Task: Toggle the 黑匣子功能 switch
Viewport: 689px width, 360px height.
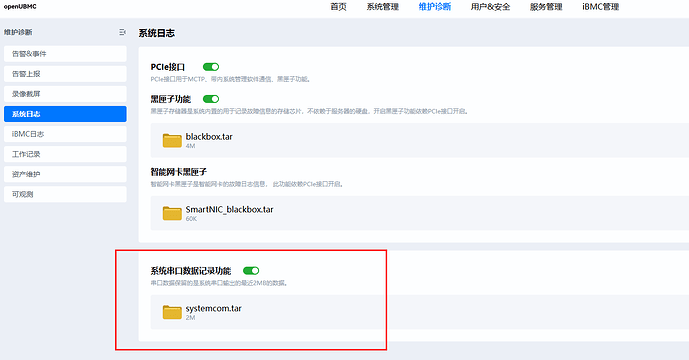Action: (211, 99)
